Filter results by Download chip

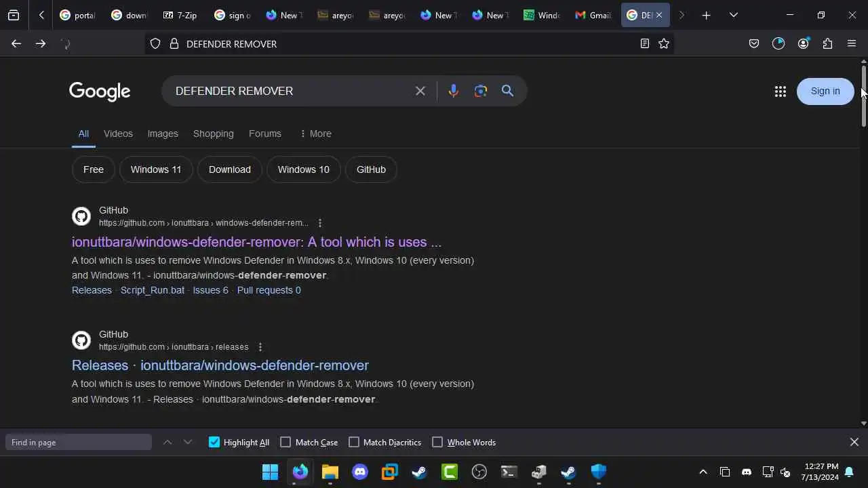click(x=230, y=169)
